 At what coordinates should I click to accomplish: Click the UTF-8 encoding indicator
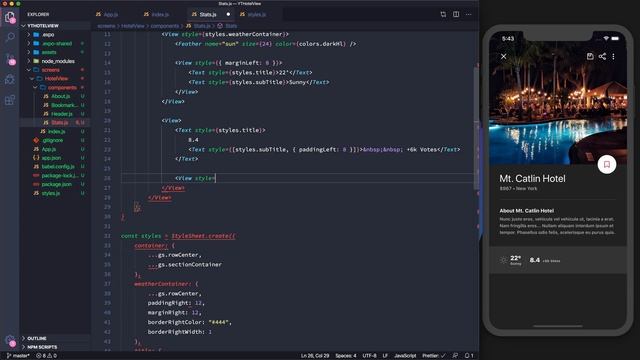369,356
